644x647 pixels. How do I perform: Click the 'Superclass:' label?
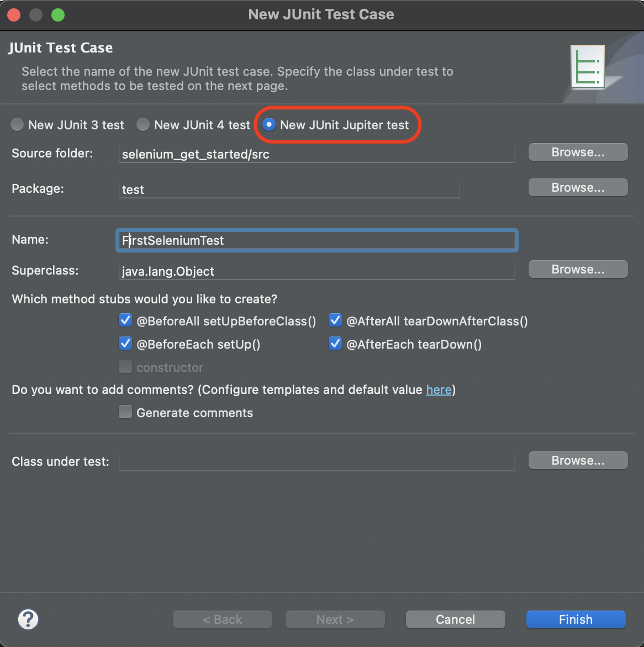[x=45, y=271]
